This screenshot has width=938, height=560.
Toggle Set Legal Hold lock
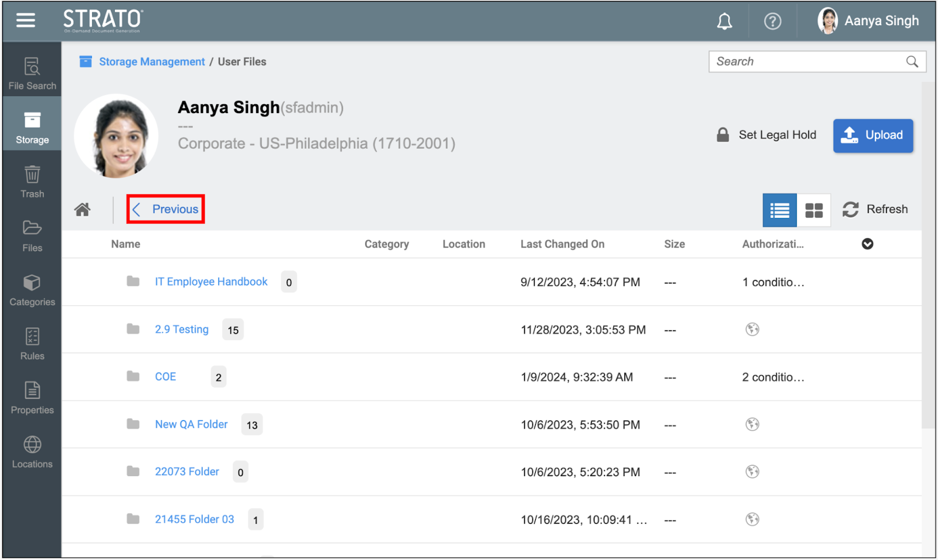(723, 135)
